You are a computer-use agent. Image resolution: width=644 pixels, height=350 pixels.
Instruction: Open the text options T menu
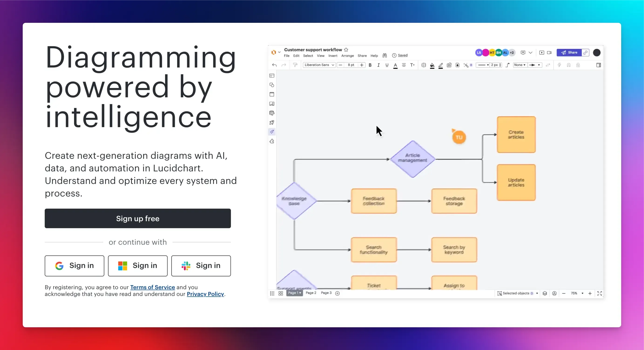pyautogui.click(x=412, y=65)
